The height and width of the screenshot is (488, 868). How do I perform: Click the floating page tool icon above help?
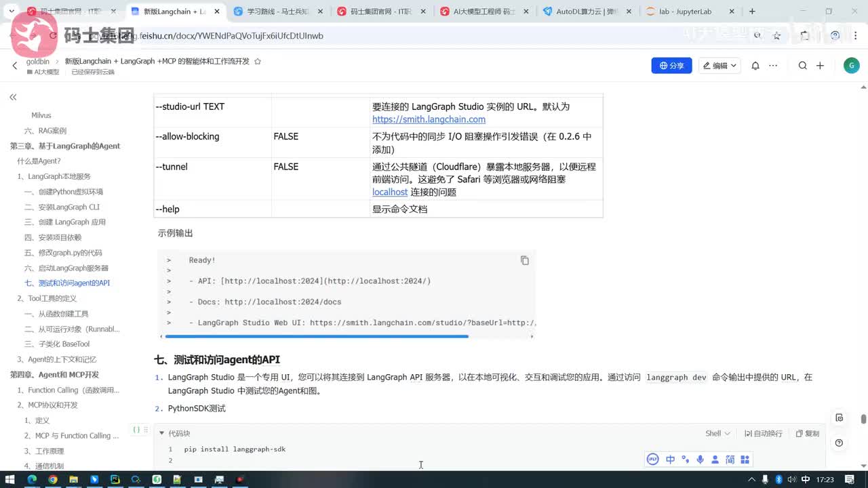pyautogui.click(x=840, y=418)
